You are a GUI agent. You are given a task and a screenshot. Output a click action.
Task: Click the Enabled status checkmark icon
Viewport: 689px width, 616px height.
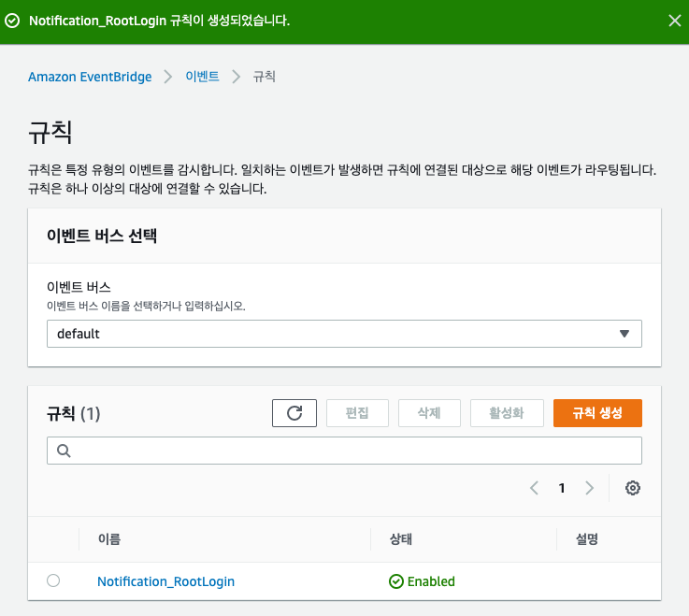tap(395, 581)
